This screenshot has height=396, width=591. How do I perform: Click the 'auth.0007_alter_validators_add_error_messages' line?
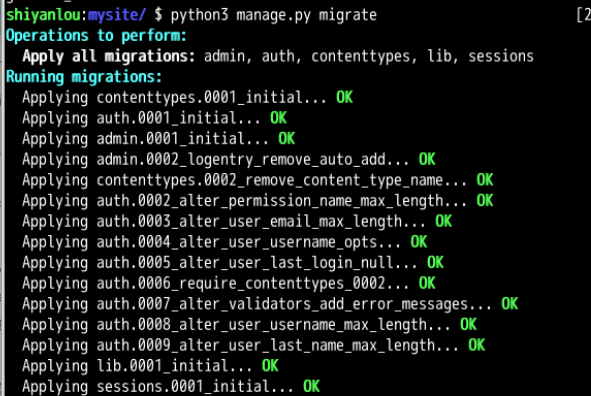[x=270, y=304]
